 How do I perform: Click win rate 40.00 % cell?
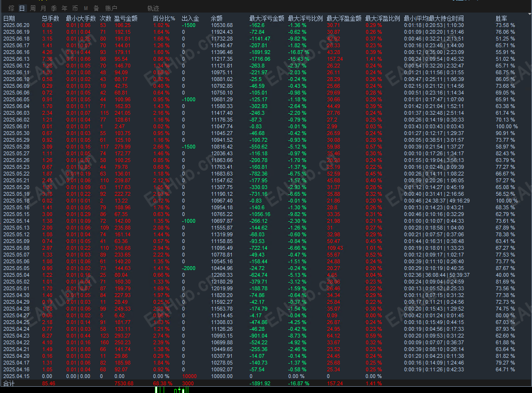tap(505, 275)
